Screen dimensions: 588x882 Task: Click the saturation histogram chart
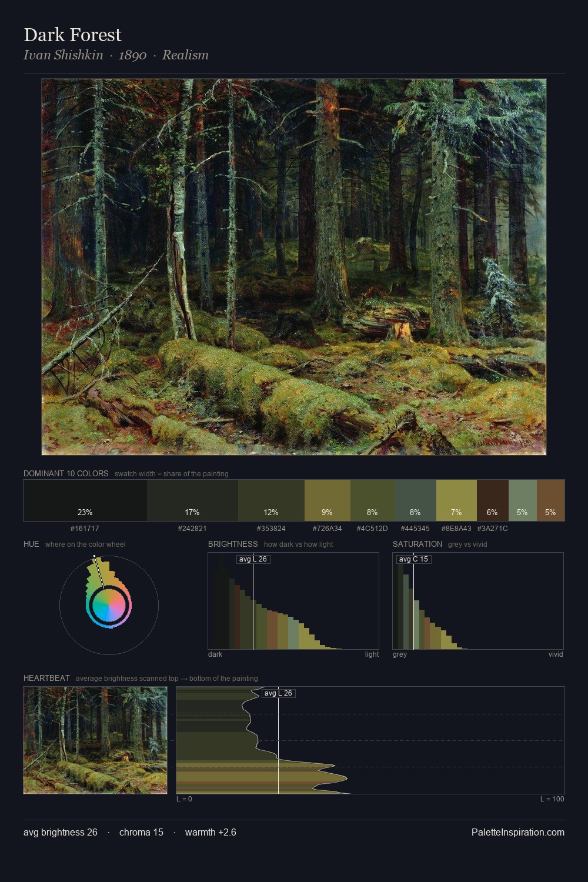(478, 601)
